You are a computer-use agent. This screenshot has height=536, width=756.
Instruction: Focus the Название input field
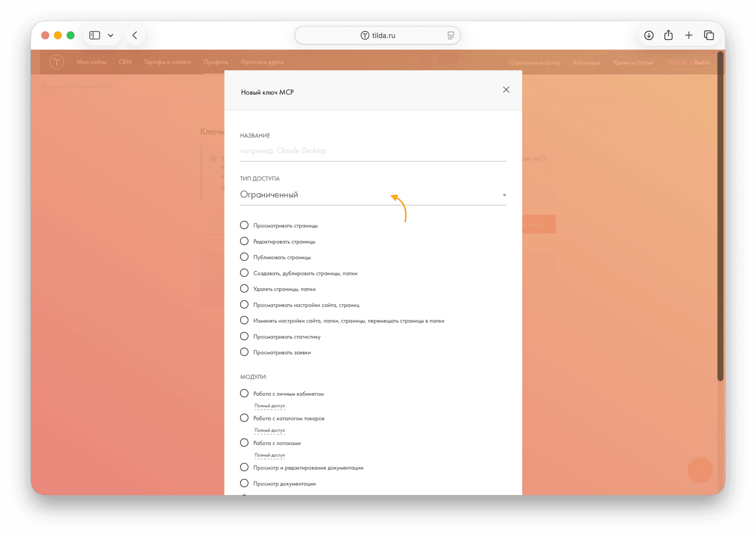(x=373, y=151)
